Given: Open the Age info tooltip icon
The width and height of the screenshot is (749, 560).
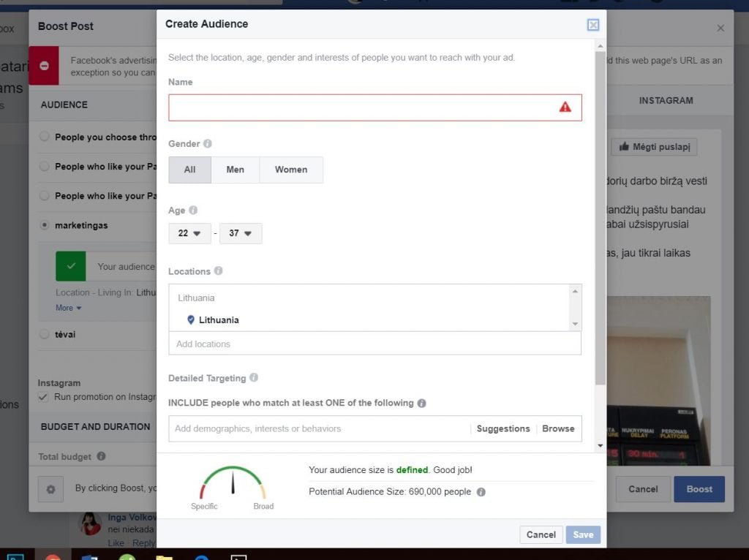Looking at the screenshot, I should tap(193, 210).
